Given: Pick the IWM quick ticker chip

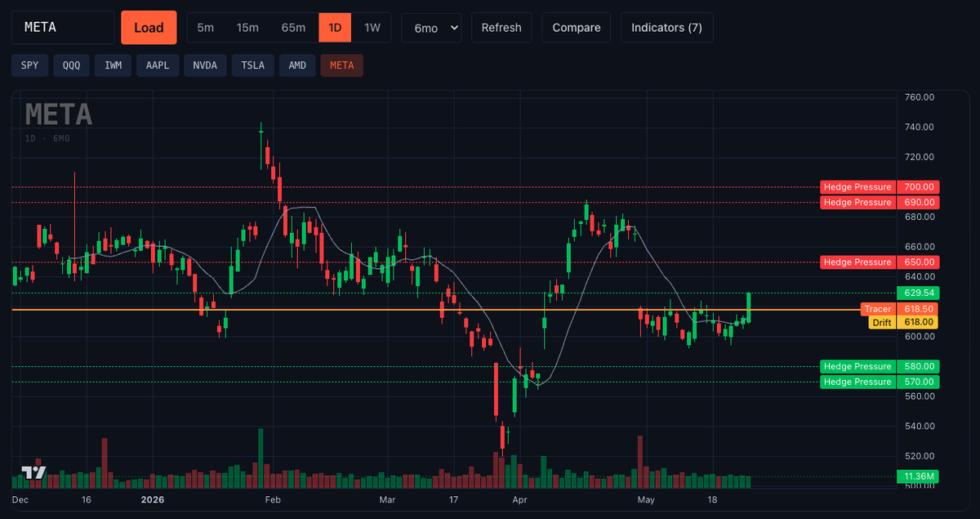Looking at the screenshot, I should click(x=114, y=65).
